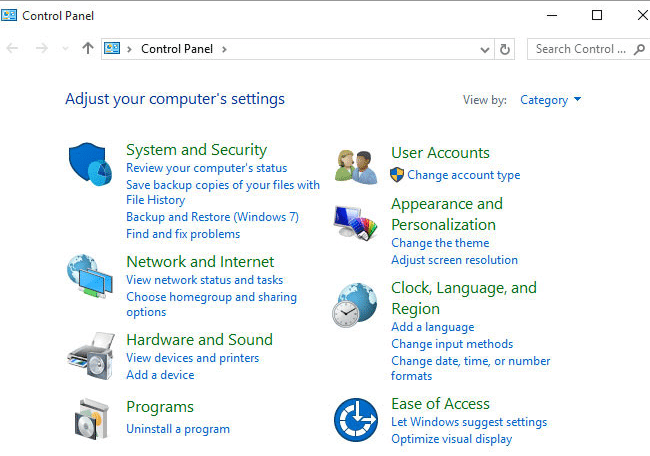Click the Hardware and Sound printer icon
This screenshot has height=456, width=650.
pos(90,353)
